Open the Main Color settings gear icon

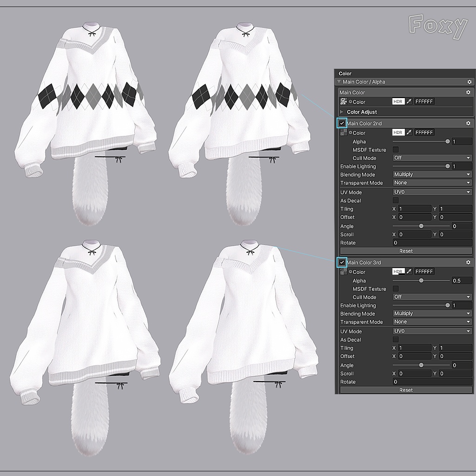[469, 92]
